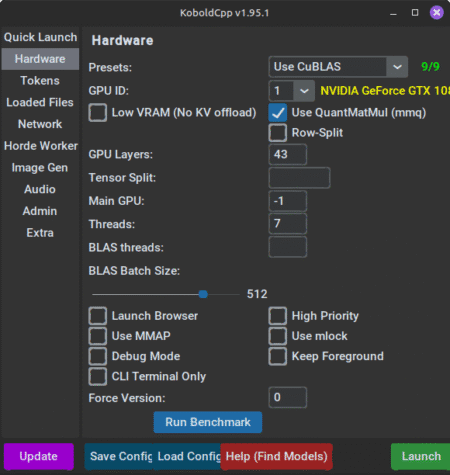
Task: Click the Run Benchmark button
Action: tap(208, 422)
